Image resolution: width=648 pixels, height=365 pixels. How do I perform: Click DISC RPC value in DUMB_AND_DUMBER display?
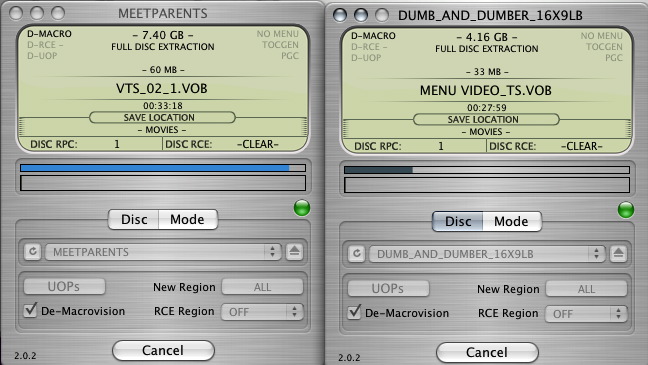[x=441, y=146]
